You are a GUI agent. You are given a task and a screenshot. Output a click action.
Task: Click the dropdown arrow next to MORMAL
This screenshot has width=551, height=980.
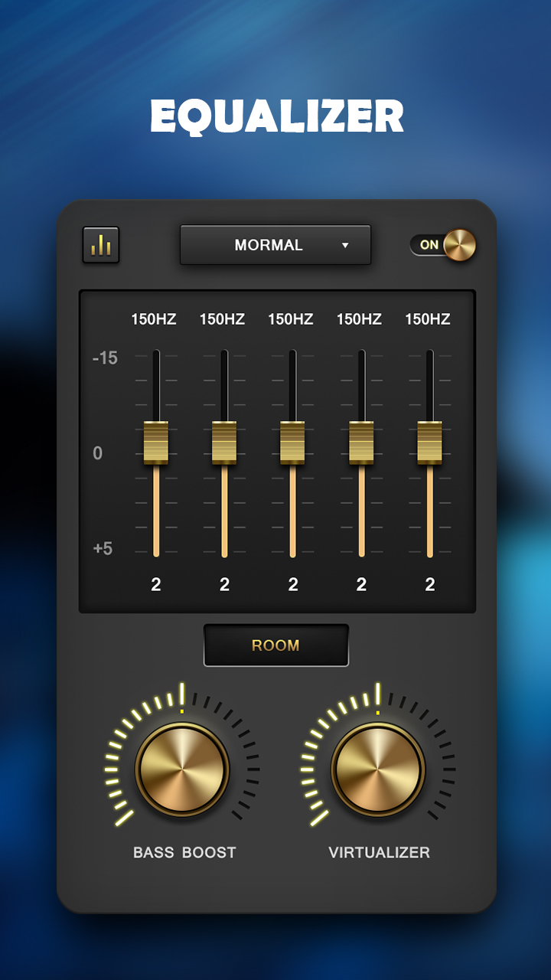pos(345,246)
